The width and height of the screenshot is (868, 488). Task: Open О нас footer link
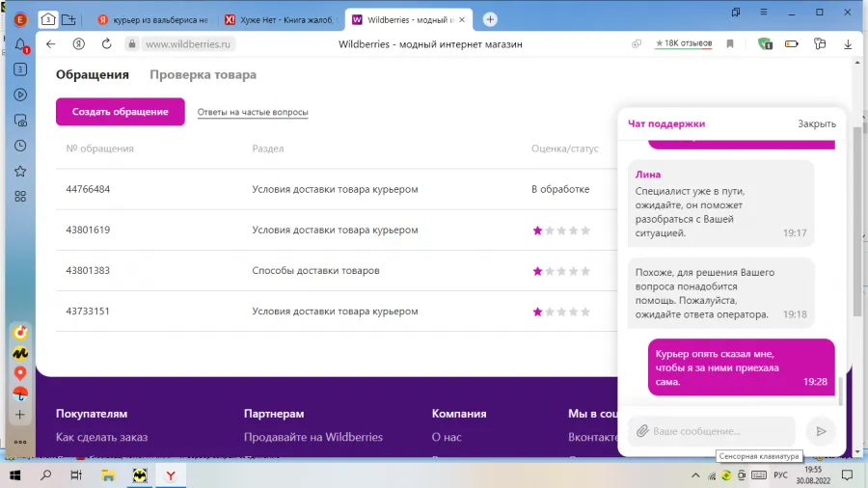coord(447,437)
